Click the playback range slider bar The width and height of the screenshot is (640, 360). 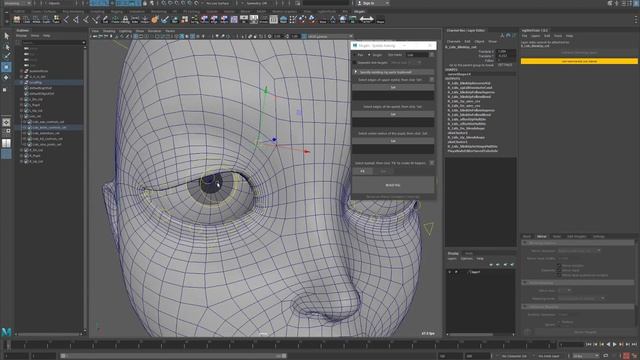point(173,356)
